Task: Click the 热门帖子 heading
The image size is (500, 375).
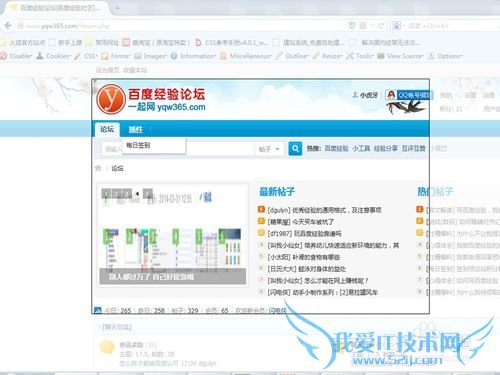Action: (x=435, y=191)
